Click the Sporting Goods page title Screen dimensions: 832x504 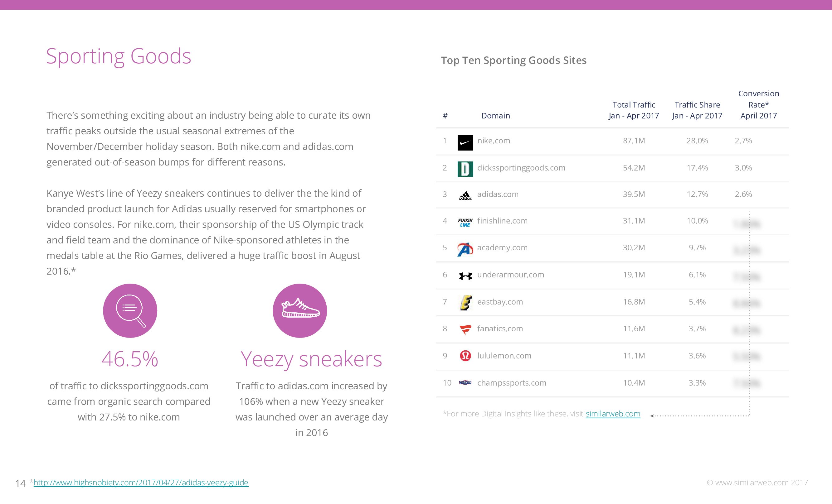tap(119, 56)
